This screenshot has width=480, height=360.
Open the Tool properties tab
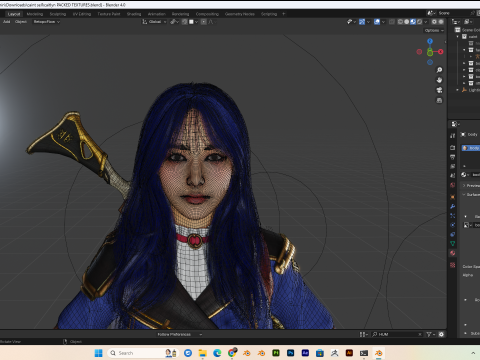tap(452, 136)
